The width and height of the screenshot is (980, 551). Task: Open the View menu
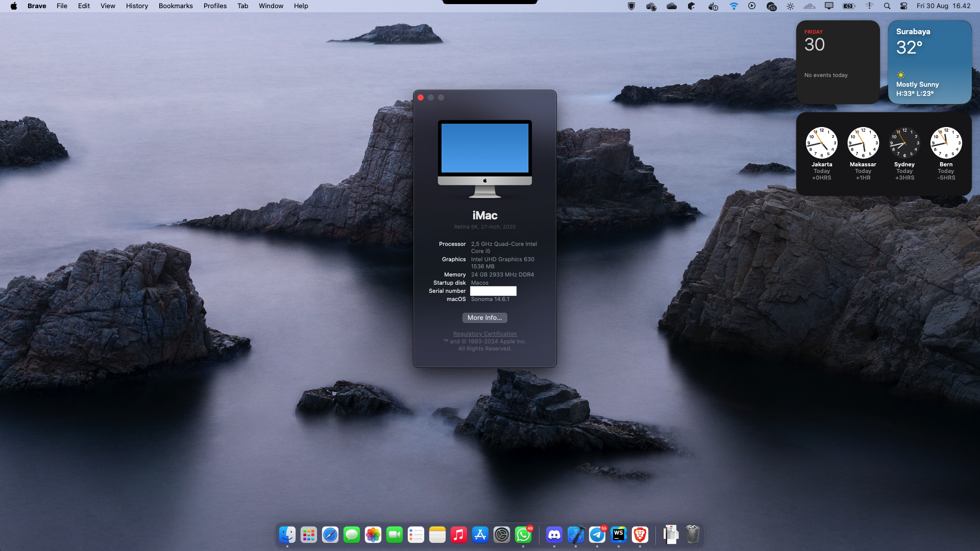coord(108,6)
